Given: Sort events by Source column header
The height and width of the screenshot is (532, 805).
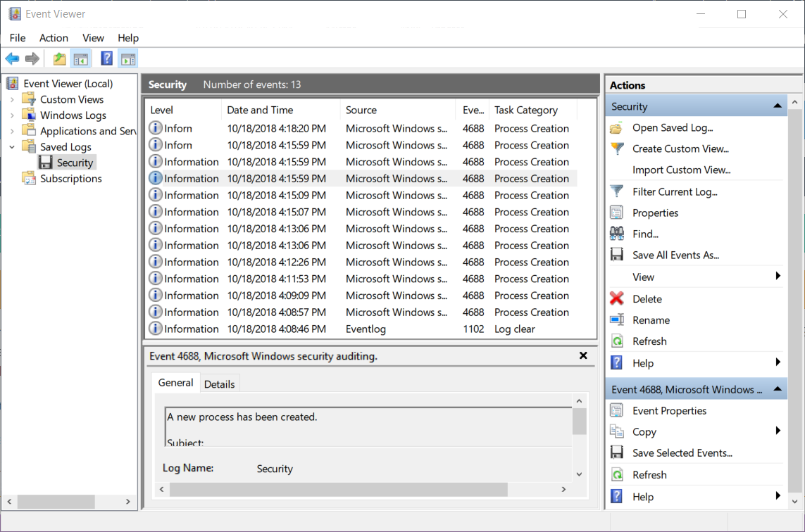Looking at the screenshot, I should tap(398, 110).
